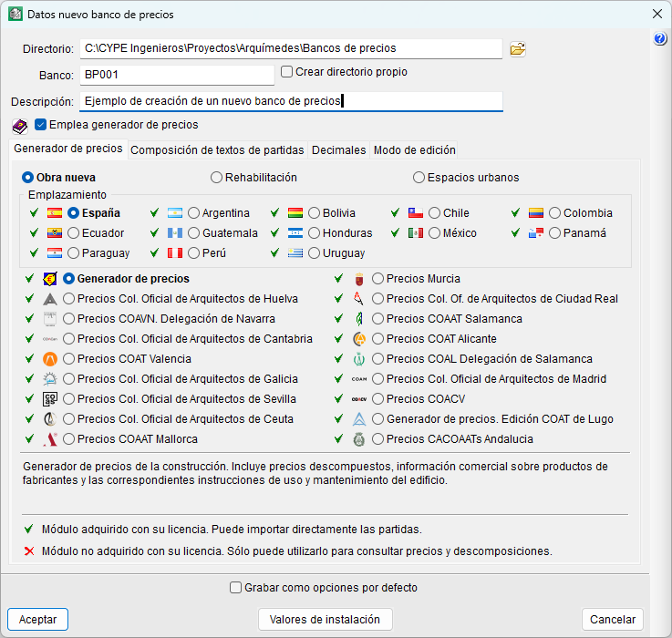Click the Directorio path field
Screen dimensions: 672x638
(x=291, y=49)
